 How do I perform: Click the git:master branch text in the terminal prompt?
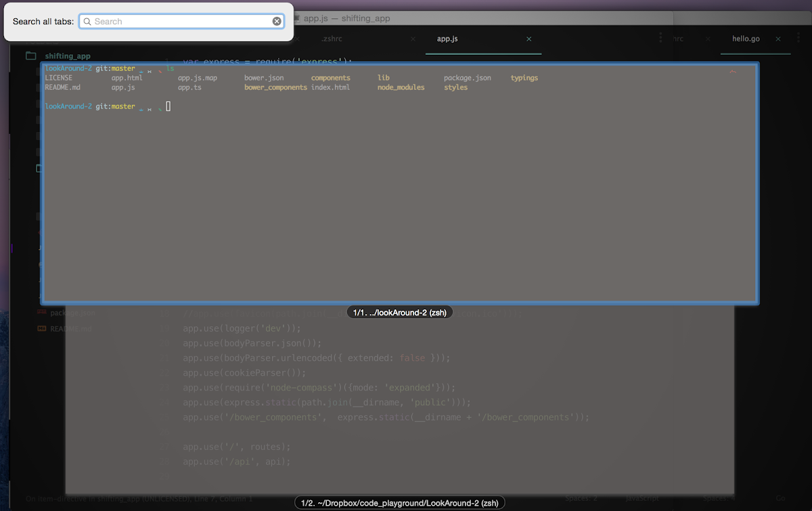(x=115, y=68)
